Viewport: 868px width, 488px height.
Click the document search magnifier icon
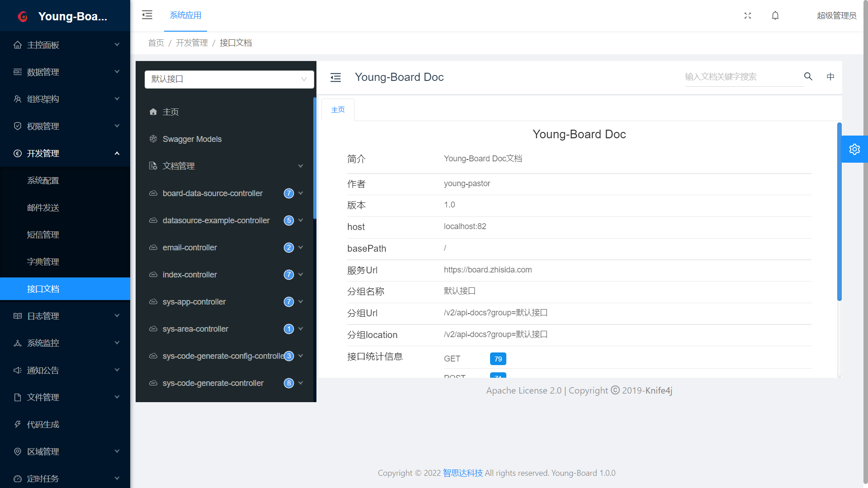tap(808, 76)
